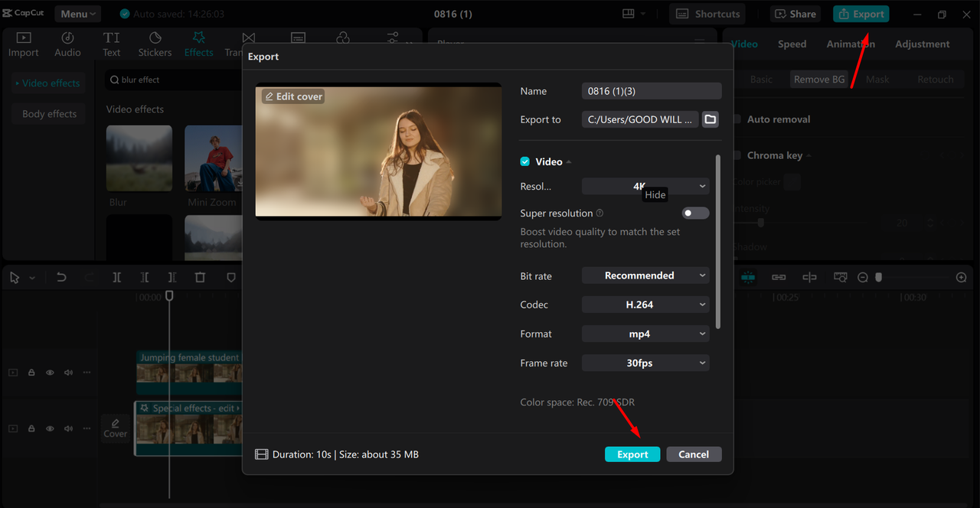Click the search magnifier in effects search
980x508 pixels.
pyautogui.click(x=114, y=80)
